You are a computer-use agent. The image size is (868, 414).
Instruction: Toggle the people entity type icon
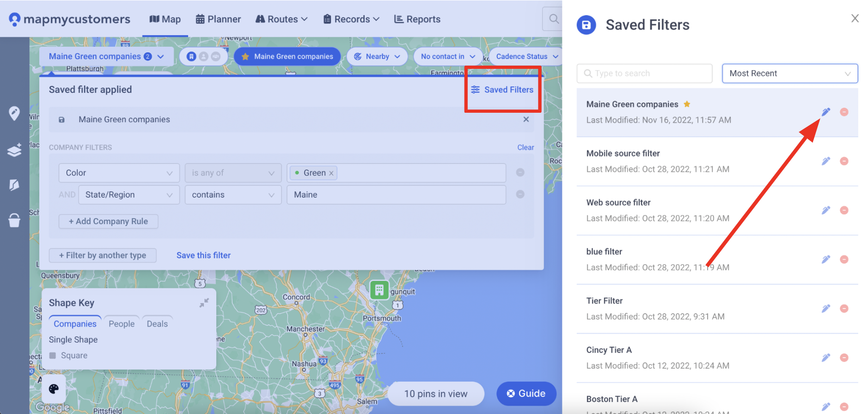pos(203,56)
